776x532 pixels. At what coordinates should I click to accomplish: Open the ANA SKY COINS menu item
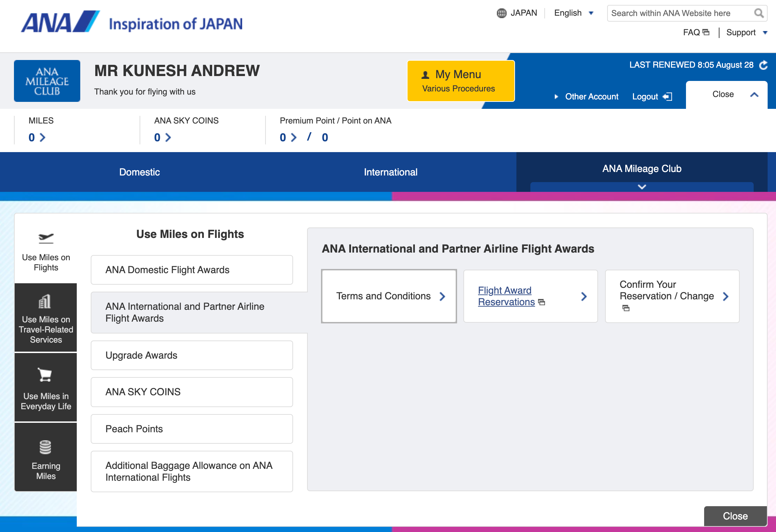[x=192, y=392]
